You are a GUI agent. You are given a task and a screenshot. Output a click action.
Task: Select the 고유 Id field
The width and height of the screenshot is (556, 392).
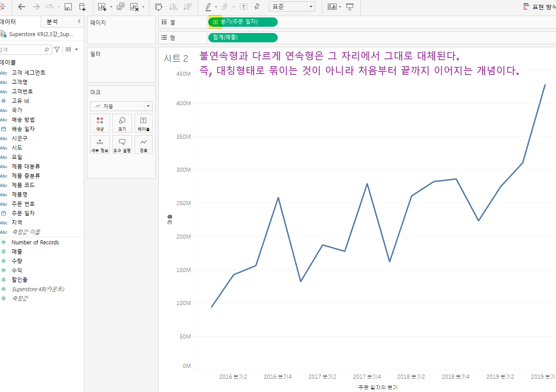pos(20,101)
